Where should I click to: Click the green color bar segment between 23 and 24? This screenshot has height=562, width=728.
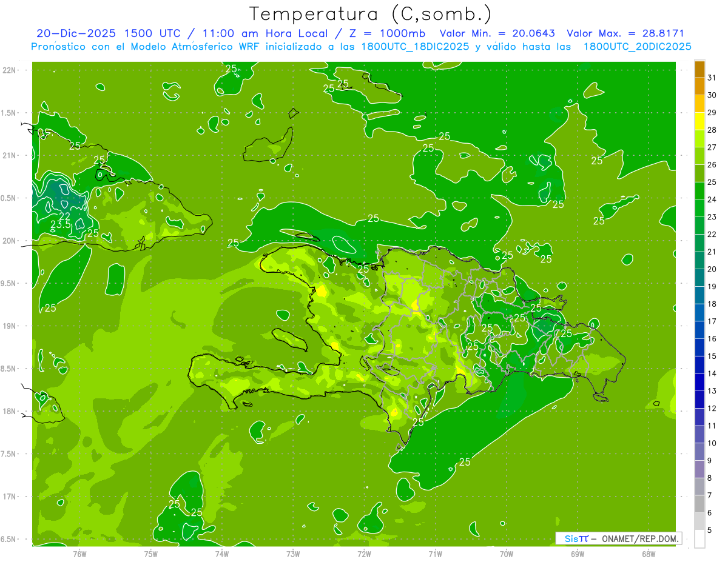click(x=700, y=209)
